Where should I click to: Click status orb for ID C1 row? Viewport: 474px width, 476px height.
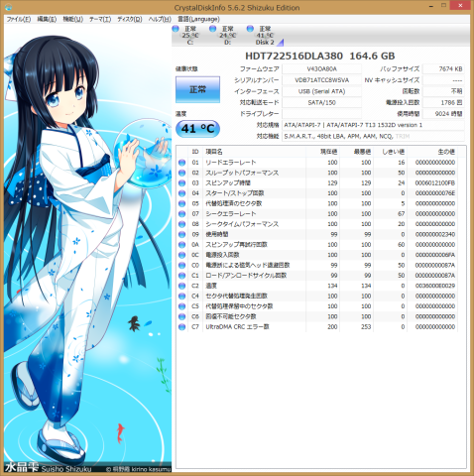pos(181,276)
